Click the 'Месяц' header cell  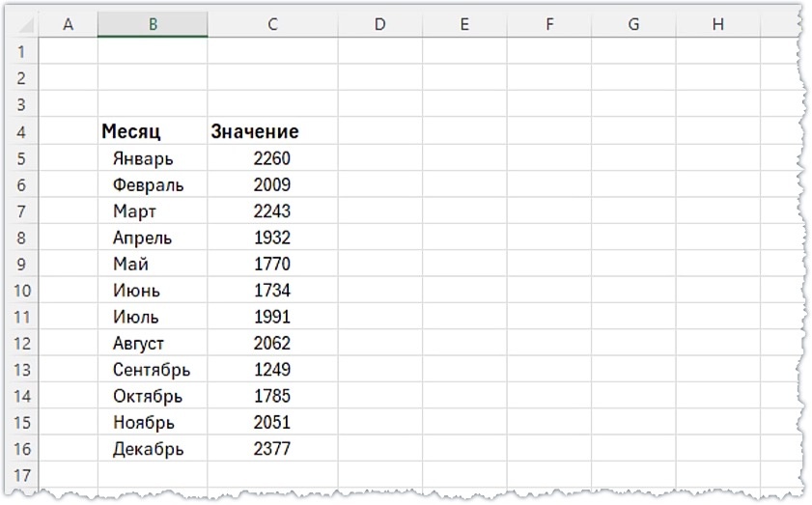153,131
